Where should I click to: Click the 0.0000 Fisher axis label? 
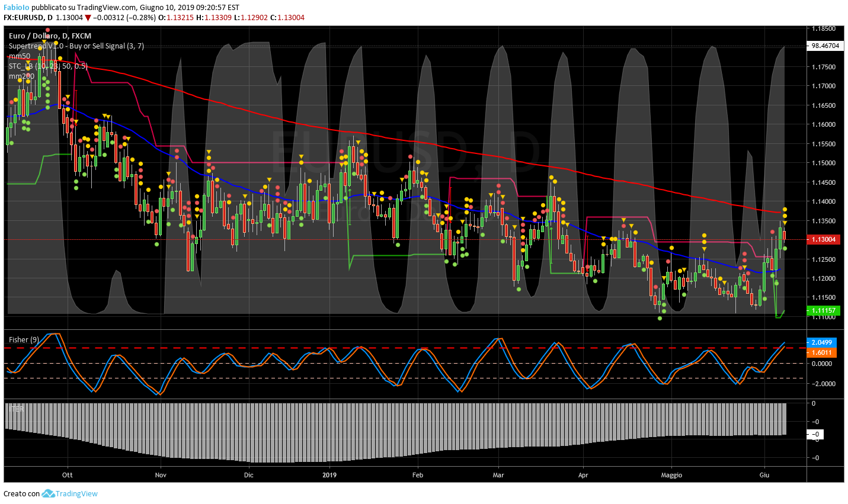(822, 363)
